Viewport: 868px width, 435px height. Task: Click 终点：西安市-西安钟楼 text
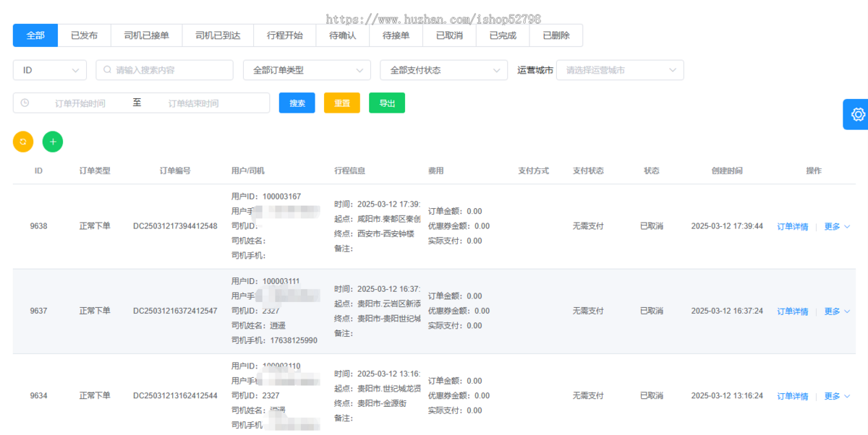[x=374, y=234]
